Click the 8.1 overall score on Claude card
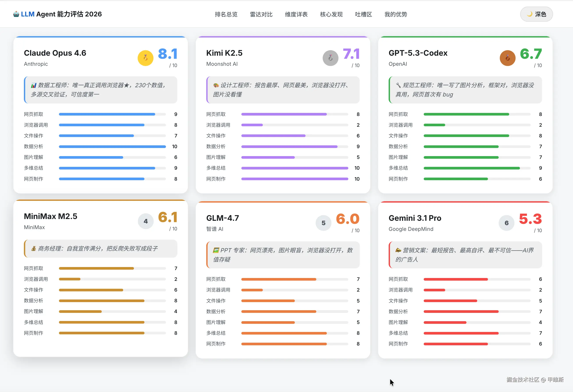The image size is (573, 392). coord(167,54)
